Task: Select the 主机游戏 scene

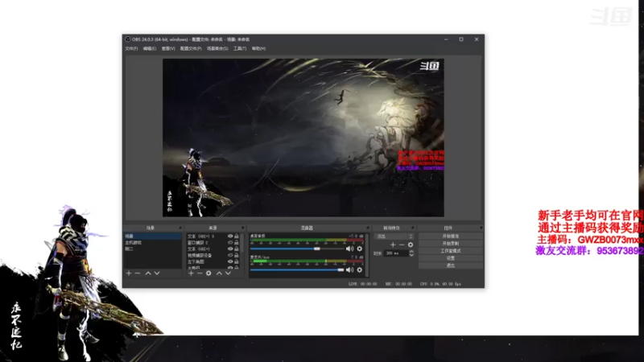Action: point(153,243)
